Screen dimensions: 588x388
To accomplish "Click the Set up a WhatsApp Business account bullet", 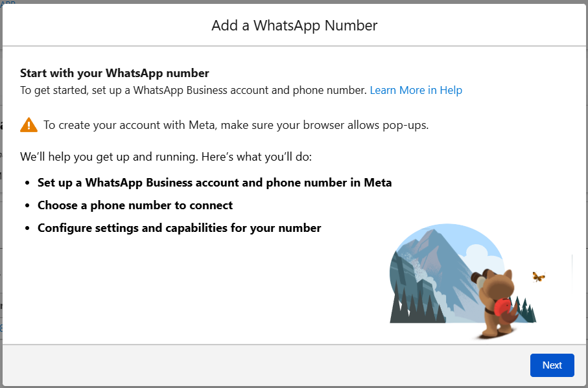I will pos(215,183).
